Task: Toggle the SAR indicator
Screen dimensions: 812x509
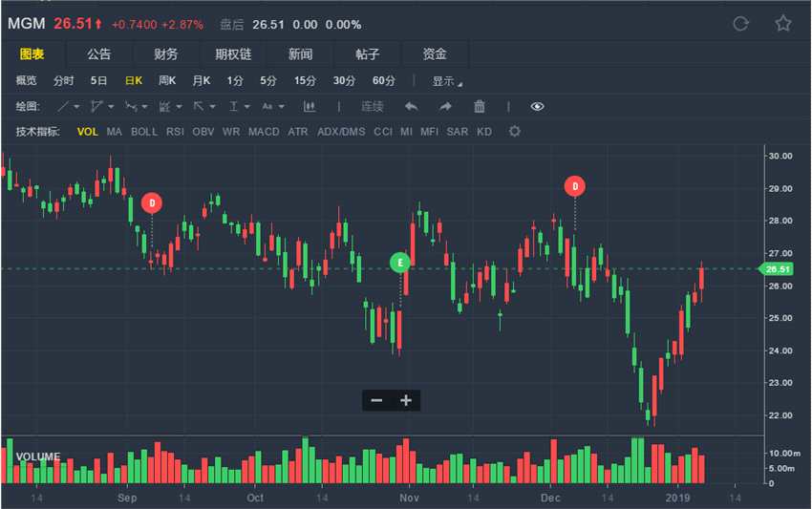Action: click(x=458, y=132)
